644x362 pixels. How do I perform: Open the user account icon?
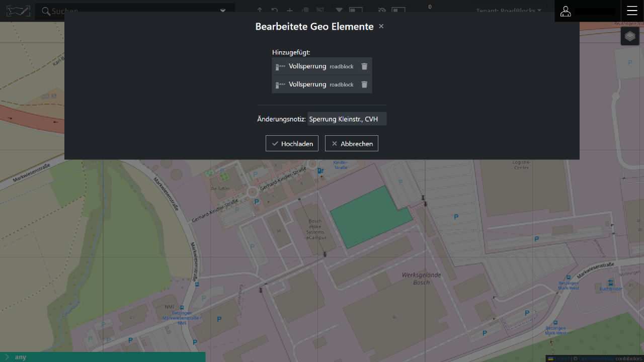[x=566, y=11]
